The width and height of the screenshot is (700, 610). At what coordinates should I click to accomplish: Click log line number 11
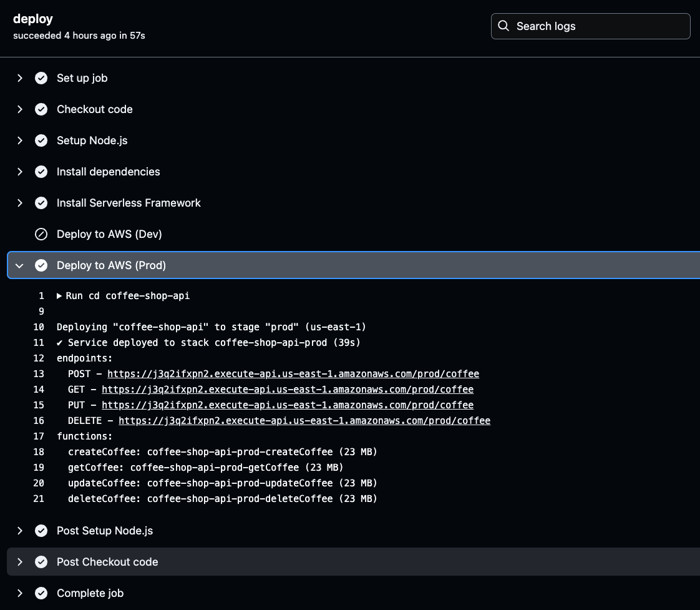[39, 343]
